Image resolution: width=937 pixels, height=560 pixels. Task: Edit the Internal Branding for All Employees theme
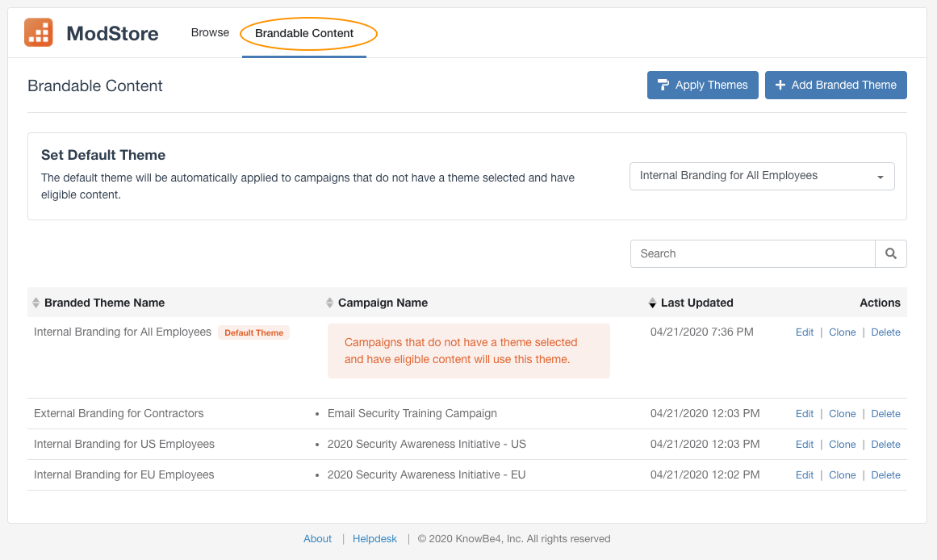(804, 332)
